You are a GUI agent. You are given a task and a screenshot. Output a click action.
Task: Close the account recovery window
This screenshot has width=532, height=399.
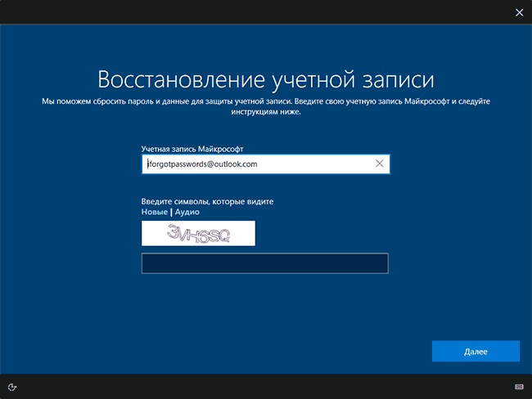[518, 11]
